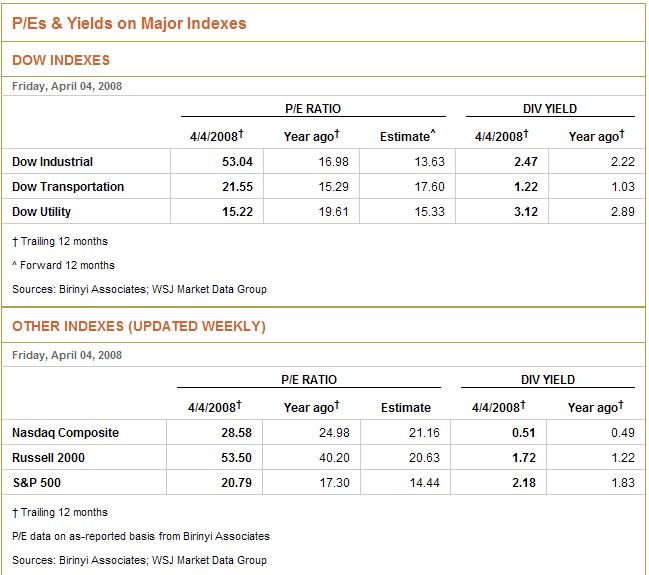Open the Nasdaq Composite index entry

(65, 433)
